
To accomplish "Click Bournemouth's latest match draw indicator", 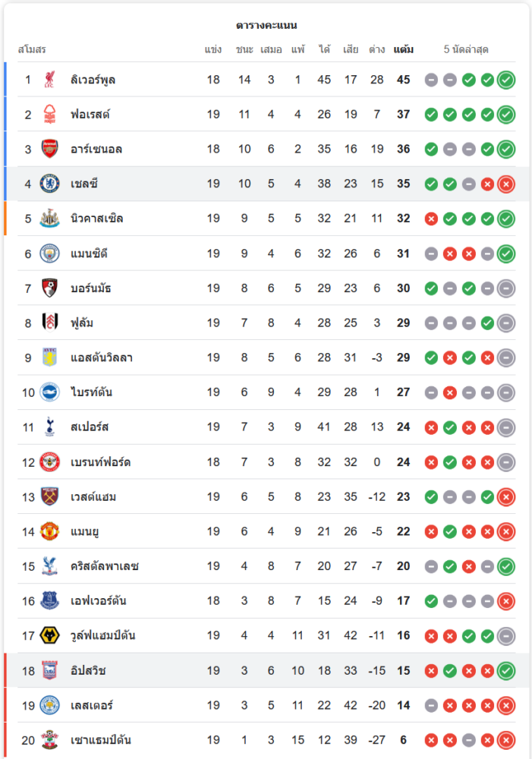I will [506, 288].
